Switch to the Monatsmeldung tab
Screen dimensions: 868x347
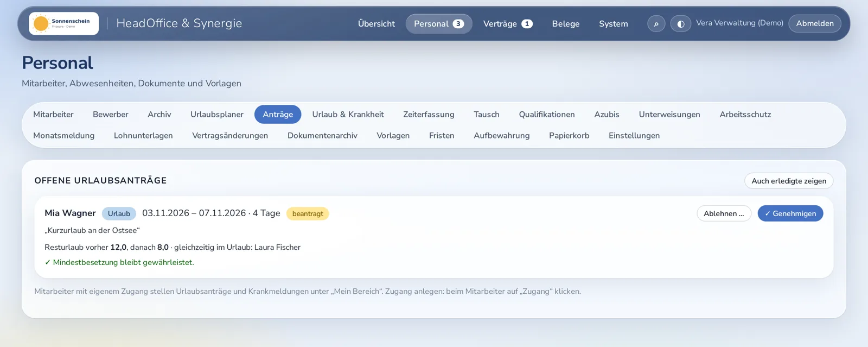coord(64,136)
